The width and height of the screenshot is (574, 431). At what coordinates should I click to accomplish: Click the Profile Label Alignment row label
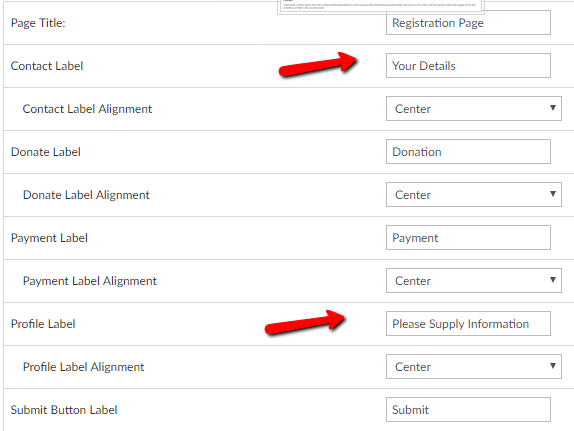[83, 367]
